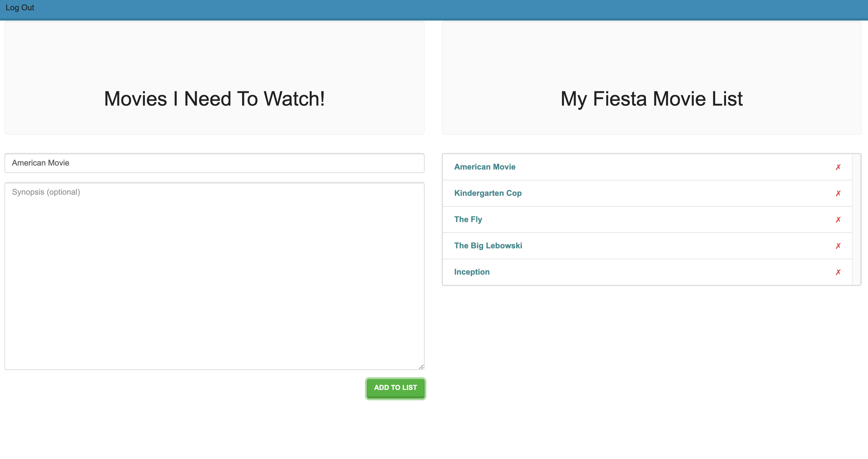This screenshot has width=868, height=459.
Task: Click the Movies I Need To Watch header
Action: (215, 98)
